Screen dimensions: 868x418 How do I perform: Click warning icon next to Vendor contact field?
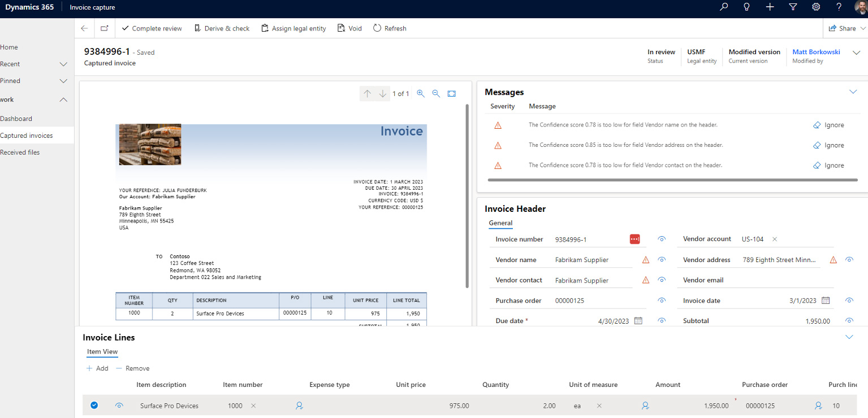click(x=646, y=280)
